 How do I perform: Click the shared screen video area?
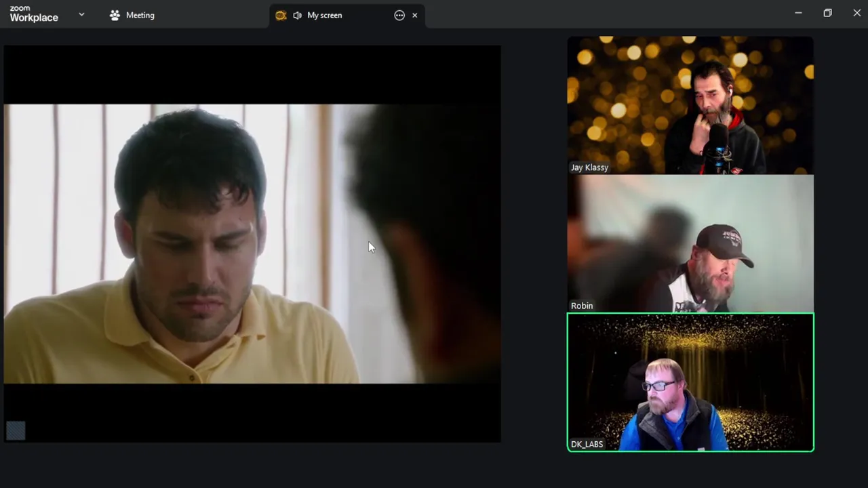pos(252,243)
